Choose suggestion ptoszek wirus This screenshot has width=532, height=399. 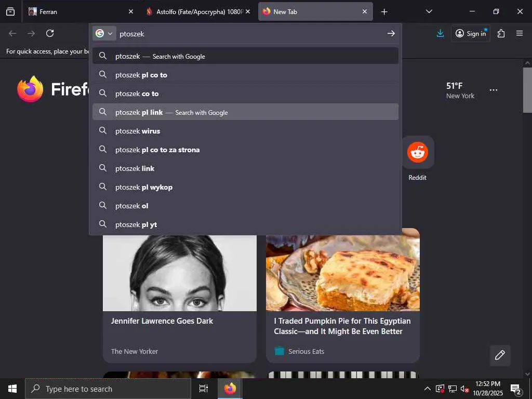coord(246,130)
